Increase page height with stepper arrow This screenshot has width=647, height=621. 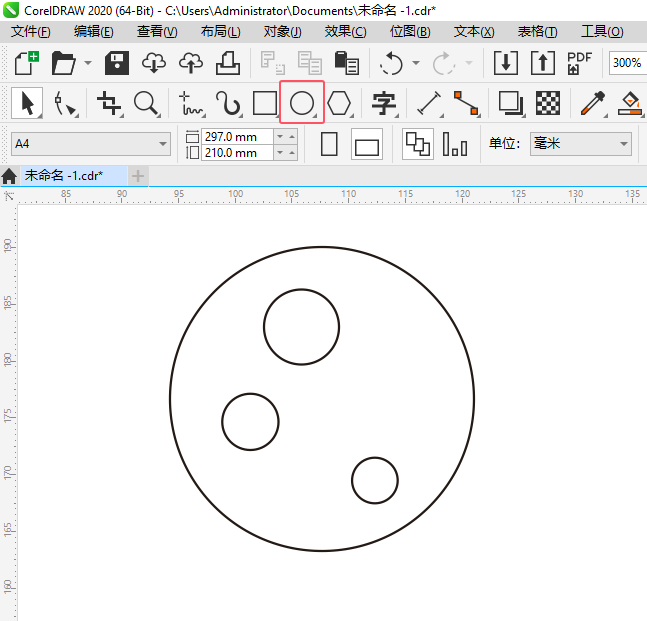tap(292, 153)
